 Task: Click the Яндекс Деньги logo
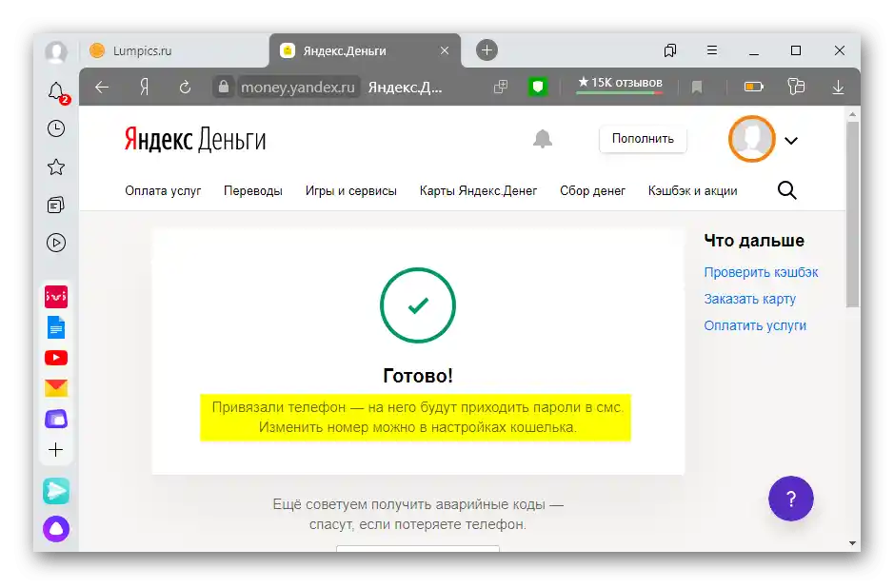[x=195, y=139]
